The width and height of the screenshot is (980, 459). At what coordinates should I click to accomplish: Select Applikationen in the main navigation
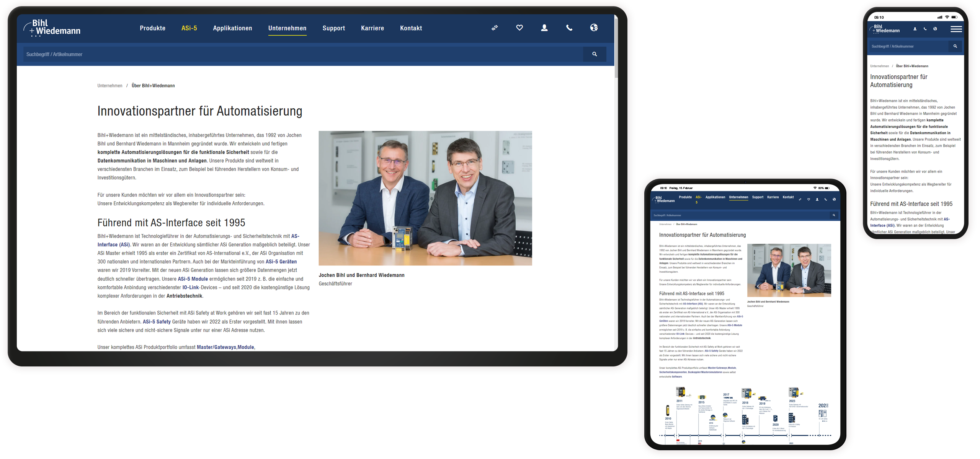233,28
